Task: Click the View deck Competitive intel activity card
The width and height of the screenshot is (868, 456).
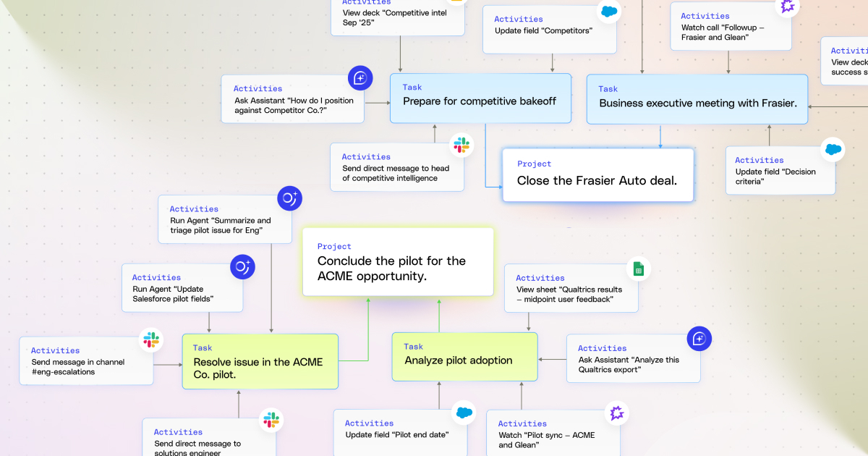Action: [398, 16]
